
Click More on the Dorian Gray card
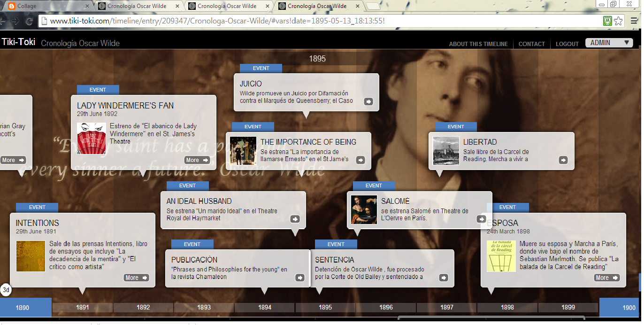(13, 160)
